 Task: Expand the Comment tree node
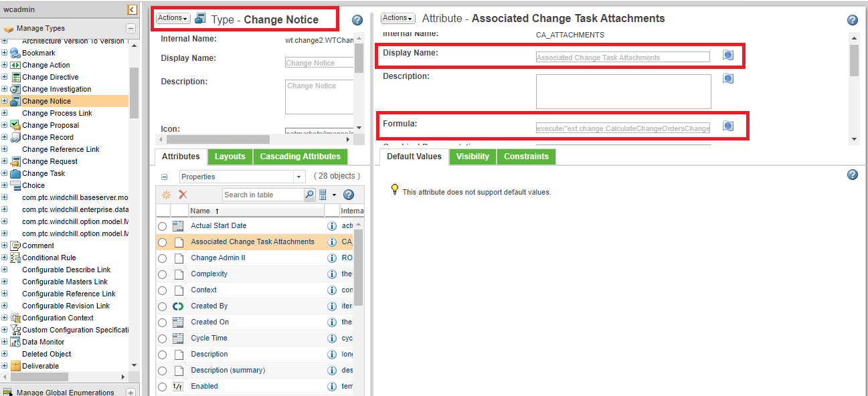point(5,245)
